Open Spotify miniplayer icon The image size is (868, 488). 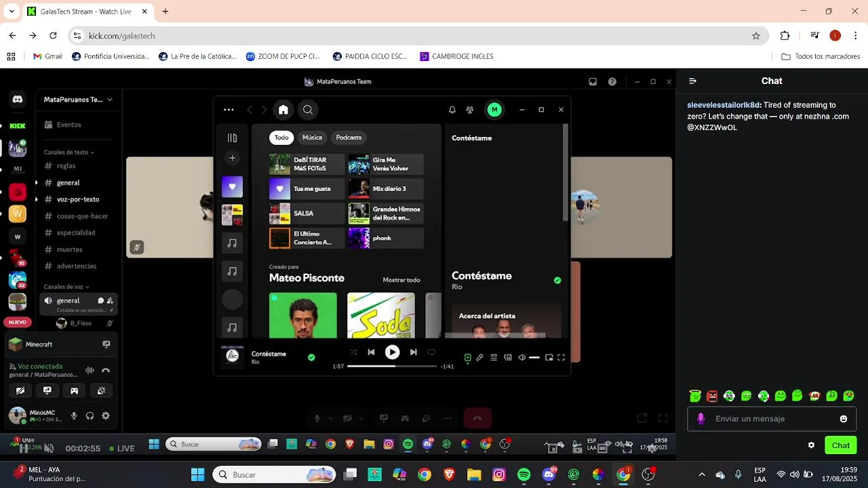[x=549, y=358]
